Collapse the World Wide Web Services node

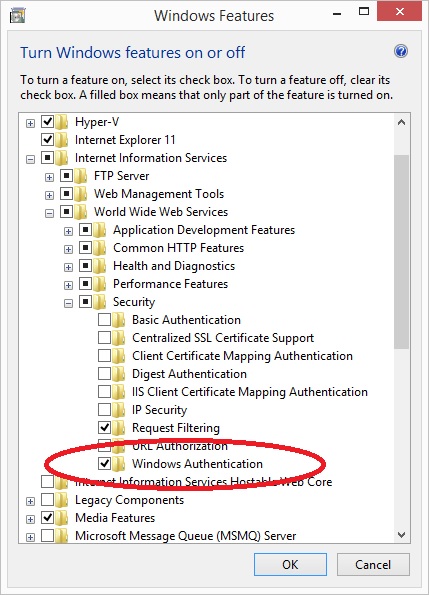coord(49,214)
